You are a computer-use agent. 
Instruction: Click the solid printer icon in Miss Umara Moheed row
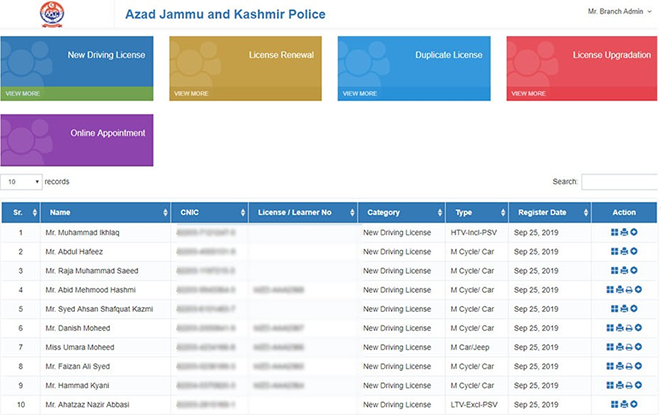pos(620,347)
